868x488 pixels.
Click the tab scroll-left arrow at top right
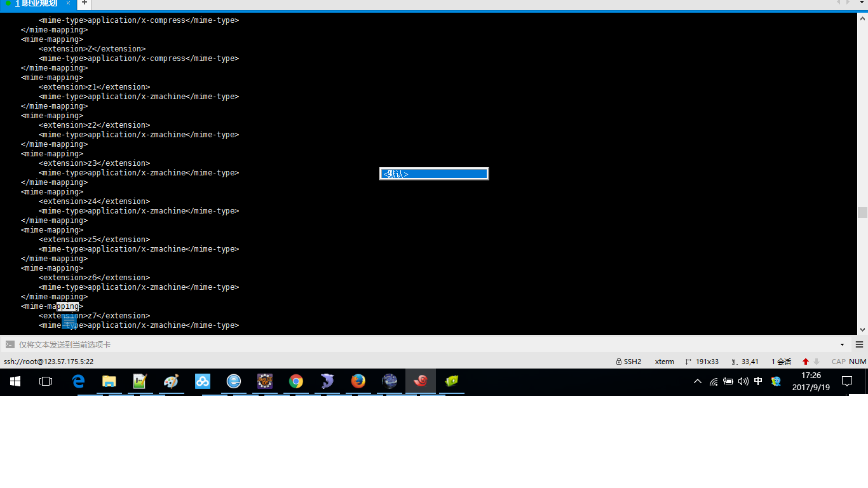point(838,3)
